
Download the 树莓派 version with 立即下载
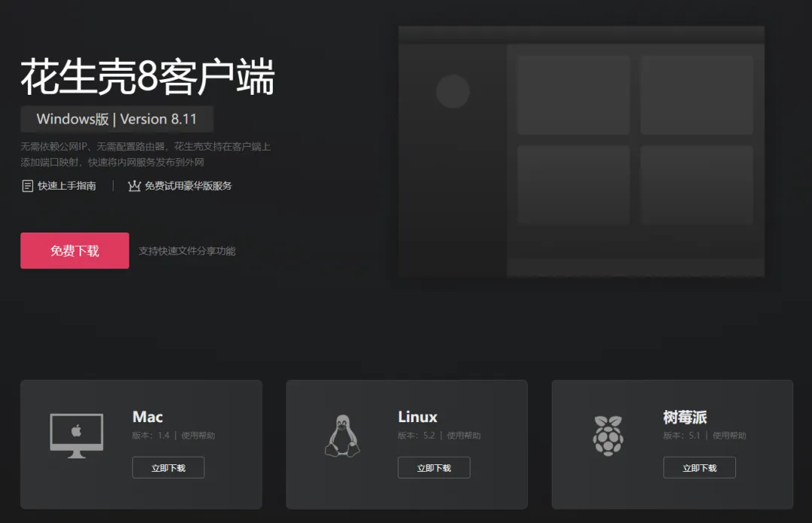point(700,467)
